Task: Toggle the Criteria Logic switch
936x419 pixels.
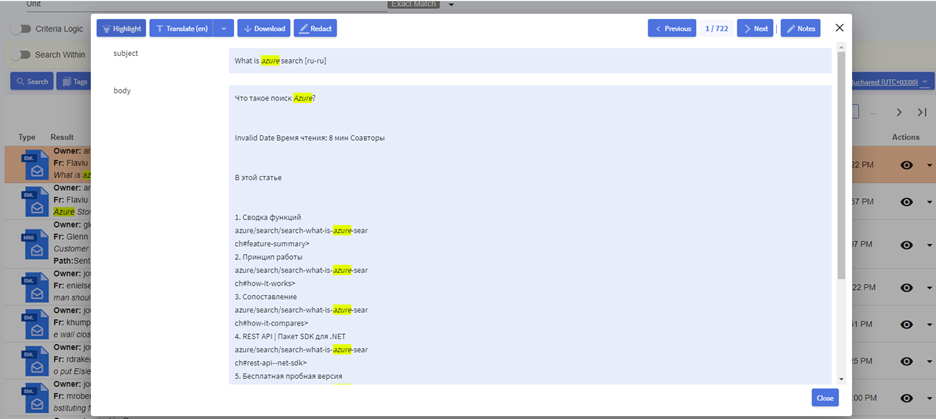Action: 23,29
